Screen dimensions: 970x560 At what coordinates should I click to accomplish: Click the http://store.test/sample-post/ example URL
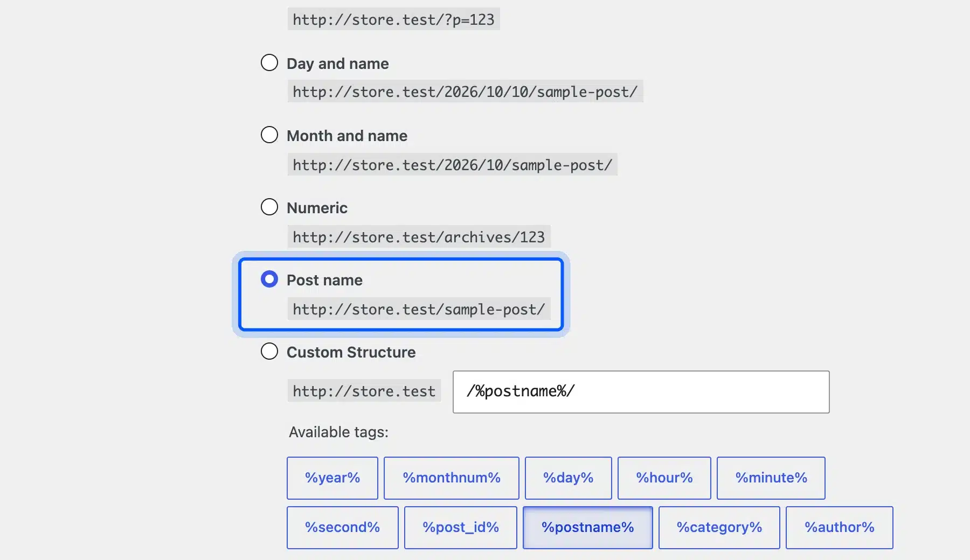pos(419,309)
